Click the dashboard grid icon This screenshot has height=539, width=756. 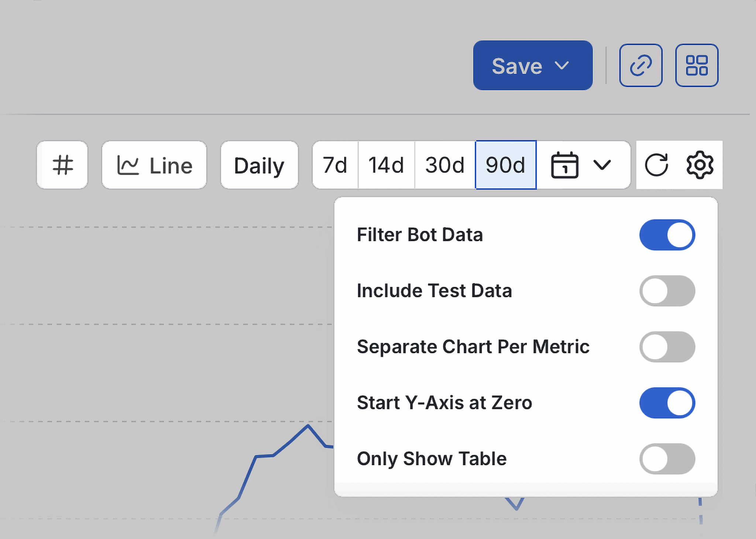click(697, 65)
